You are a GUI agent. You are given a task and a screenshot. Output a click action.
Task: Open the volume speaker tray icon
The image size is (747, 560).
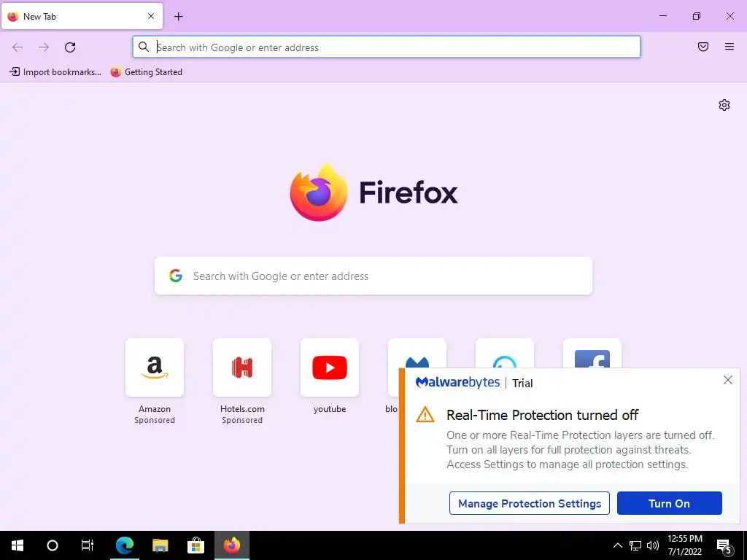(653, 545)
